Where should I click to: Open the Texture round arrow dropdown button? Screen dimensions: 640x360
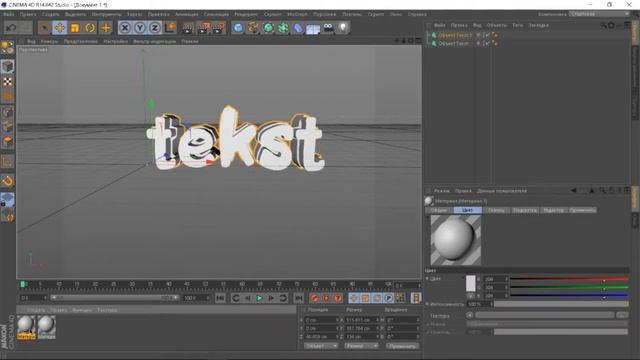point(470,315)
